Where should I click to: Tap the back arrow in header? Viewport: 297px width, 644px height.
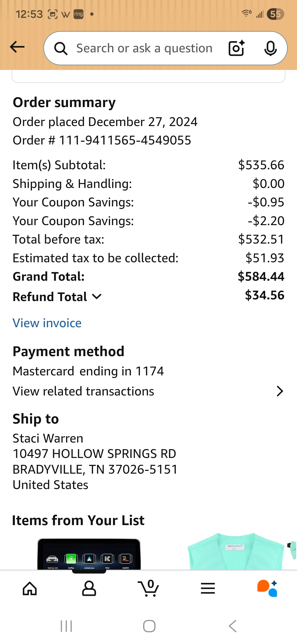click(x=17, y=47)
